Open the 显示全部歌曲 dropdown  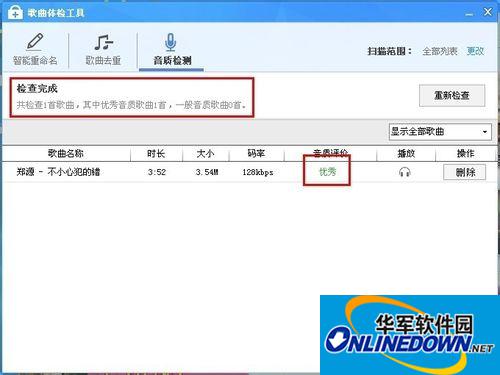click(x=440, y=132)
